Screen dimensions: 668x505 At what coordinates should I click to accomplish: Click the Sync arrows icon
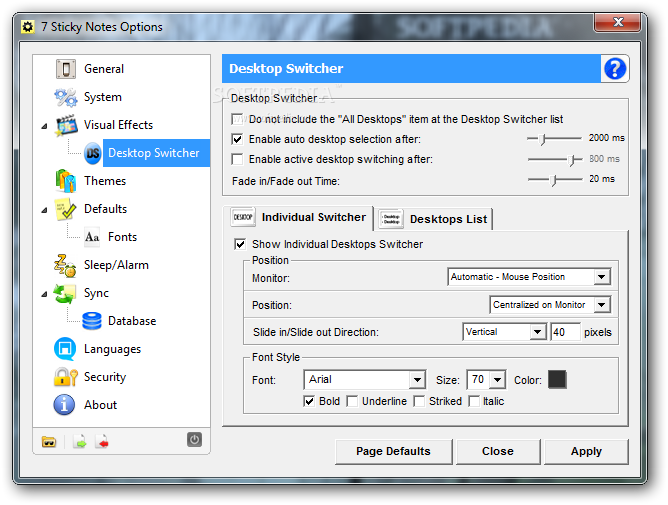click(x=65, y=294)
